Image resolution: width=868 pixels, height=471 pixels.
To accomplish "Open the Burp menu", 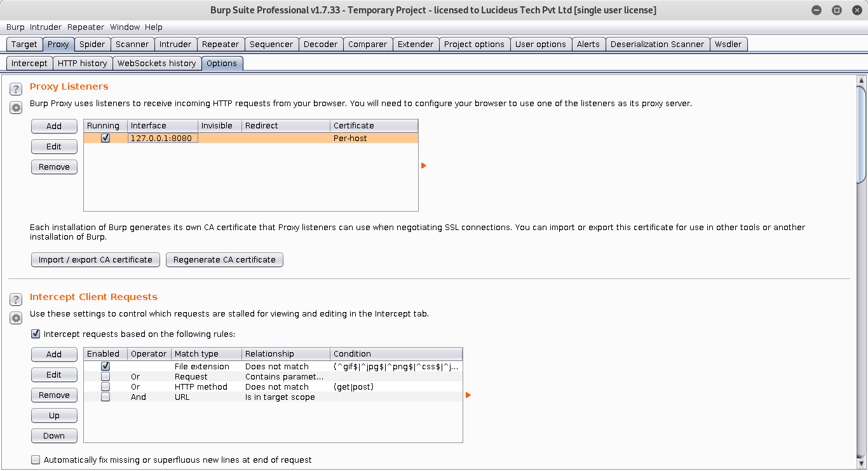I will point(15,27).
